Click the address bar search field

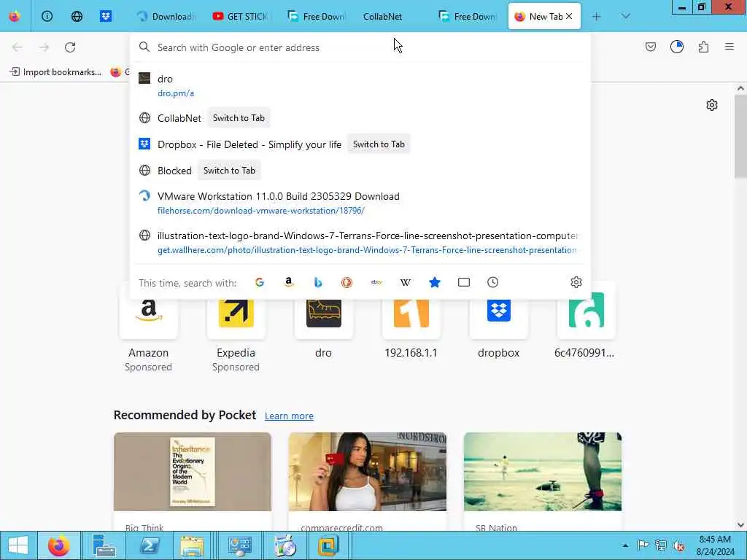tap(360, 47)
